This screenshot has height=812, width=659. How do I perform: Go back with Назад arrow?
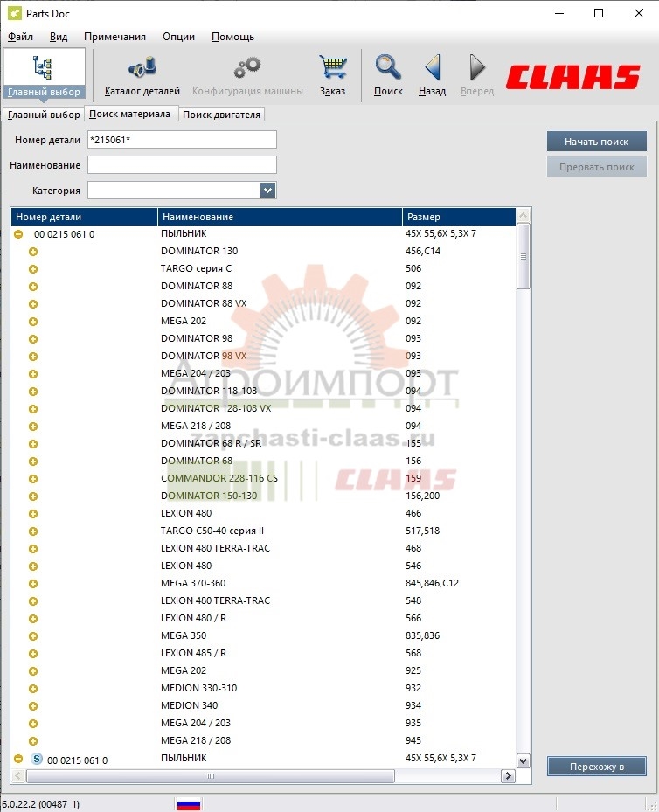(x=433, y=76)
